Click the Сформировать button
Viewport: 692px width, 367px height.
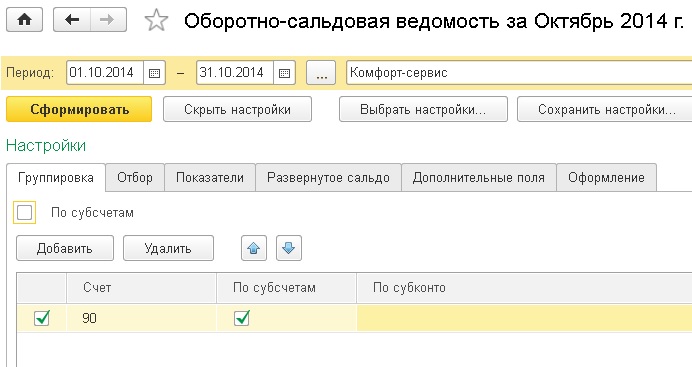[x=79, y=109]
